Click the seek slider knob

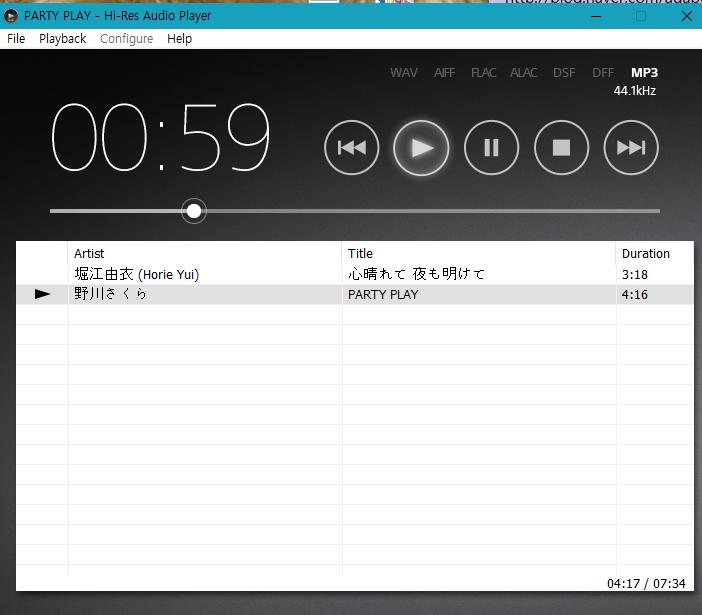(x=194, y=211)
